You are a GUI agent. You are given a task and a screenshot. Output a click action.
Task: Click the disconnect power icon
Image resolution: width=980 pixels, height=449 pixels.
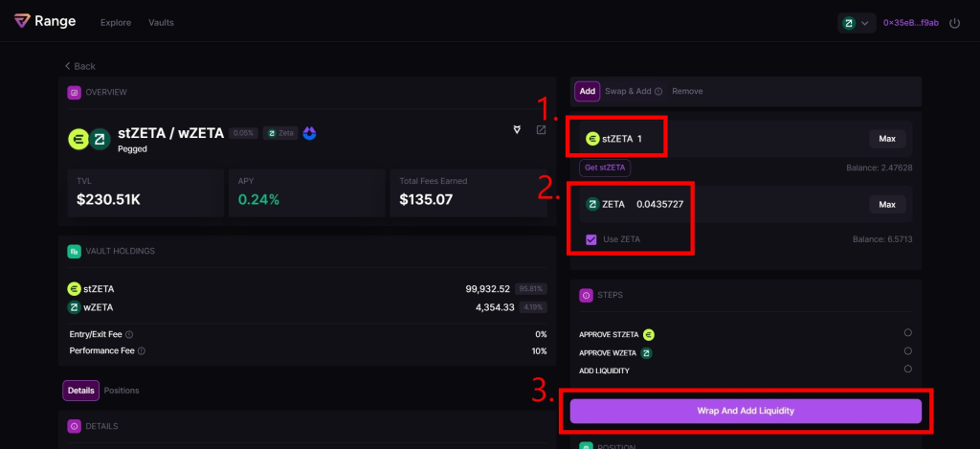[x=954, y=22]
